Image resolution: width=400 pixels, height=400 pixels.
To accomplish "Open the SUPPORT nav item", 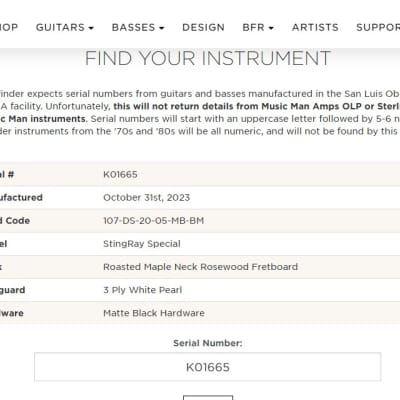I will tap(378, 27).
